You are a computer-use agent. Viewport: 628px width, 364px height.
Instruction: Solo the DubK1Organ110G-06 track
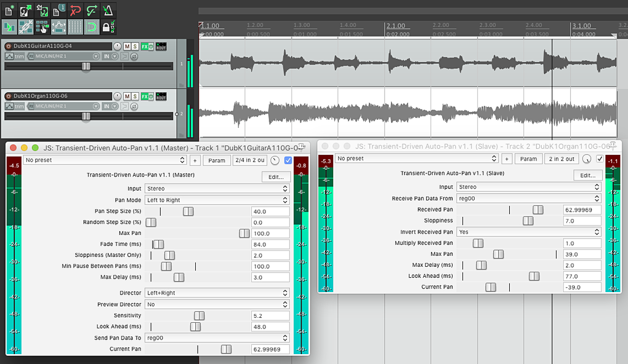pyautogui.click(x=135, y=97)
